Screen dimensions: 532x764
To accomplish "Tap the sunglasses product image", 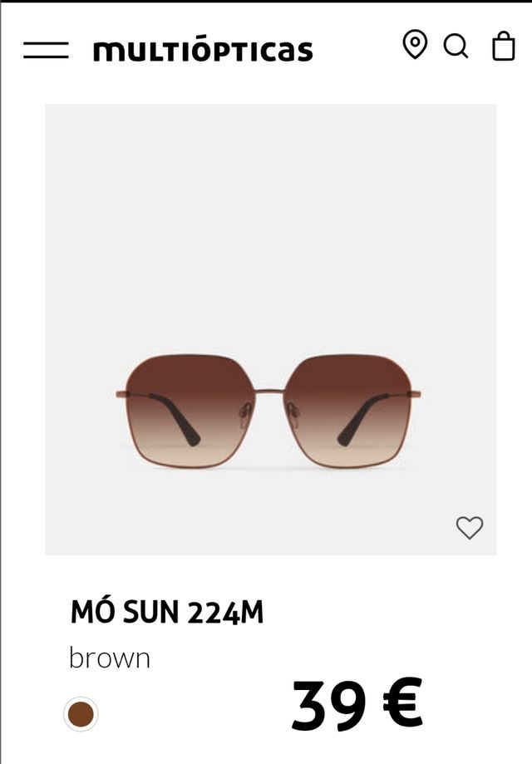I will 271,329.
